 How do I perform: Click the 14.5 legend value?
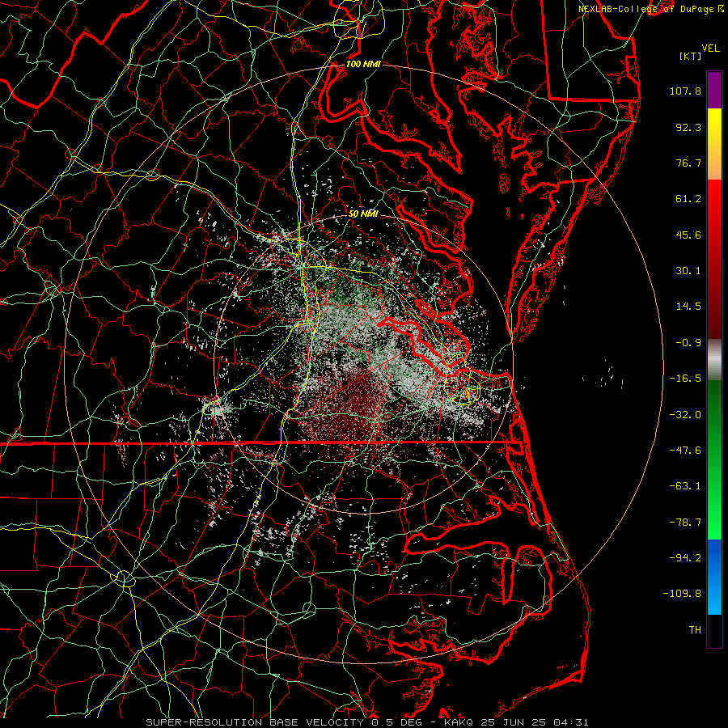[x=688, y=307]
